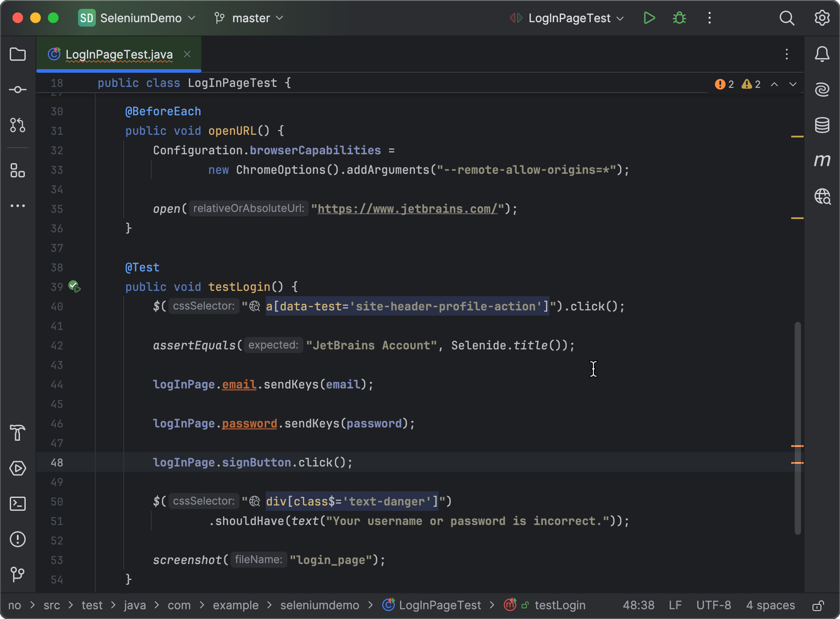Select the LogInPageTest.java editor tab
The height and width of the screenshot is (619, 840).
coord(119,54)
